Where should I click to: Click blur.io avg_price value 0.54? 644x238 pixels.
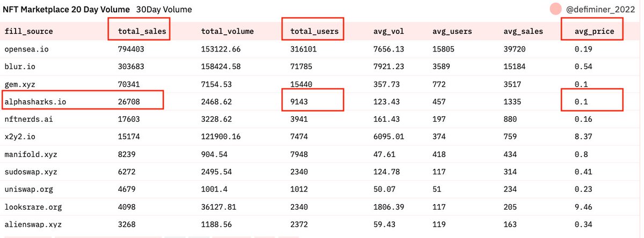coord(584,67)
